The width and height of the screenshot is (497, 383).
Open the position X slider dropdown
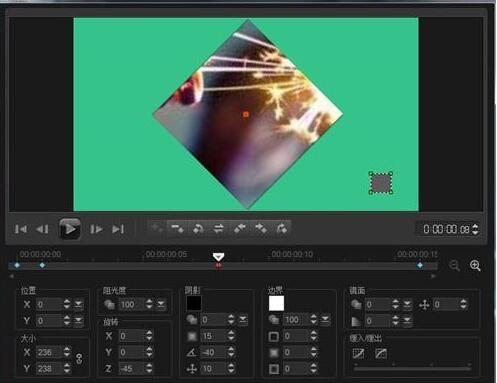(79, 304)
